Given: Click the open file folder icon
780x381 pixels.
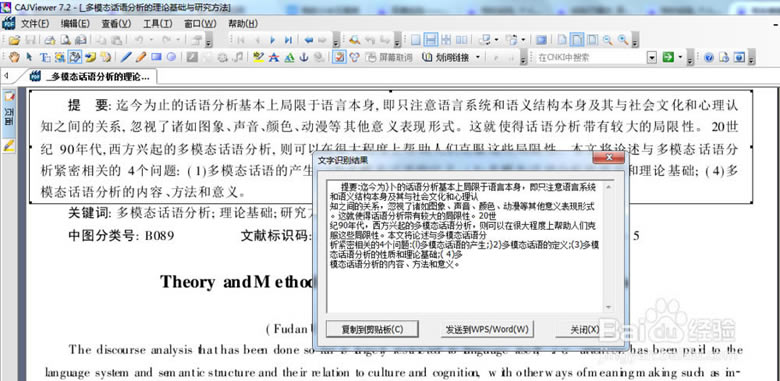Looking at the screenshot, I should 14,40.
